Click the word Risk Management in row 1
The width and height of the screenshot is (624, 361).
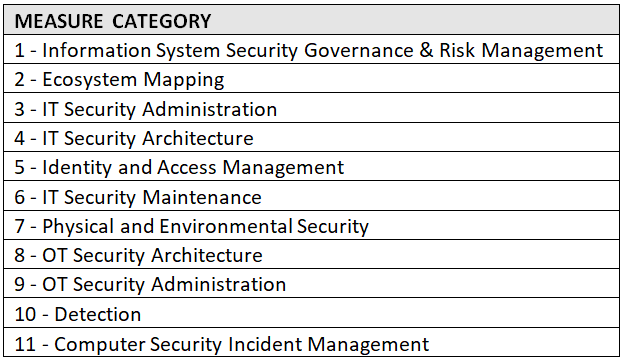tap(521, 51)
